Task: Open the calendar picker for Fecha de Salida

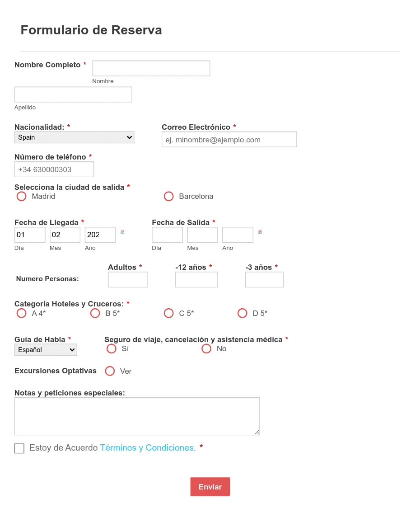Action: (259, 232)
